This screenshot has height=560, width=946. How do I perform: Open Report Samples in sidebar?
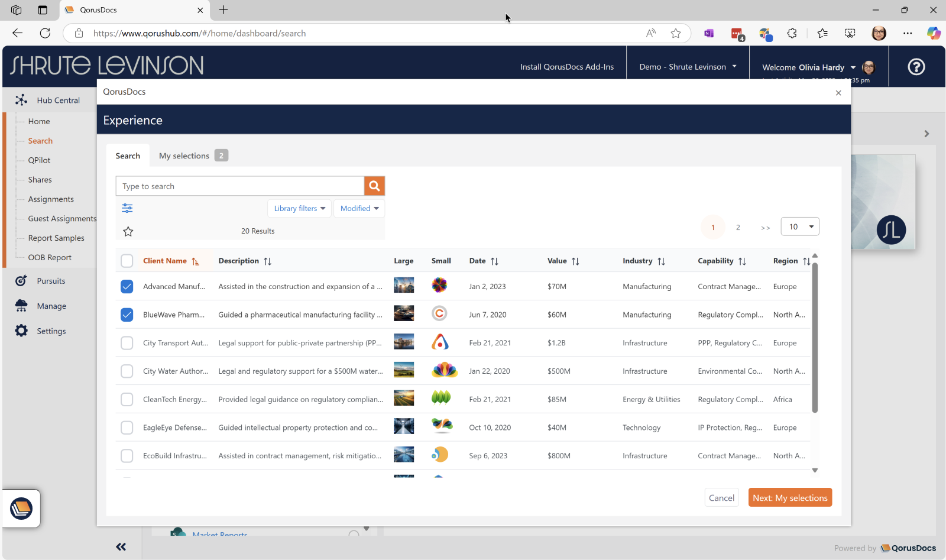[56, 238]
